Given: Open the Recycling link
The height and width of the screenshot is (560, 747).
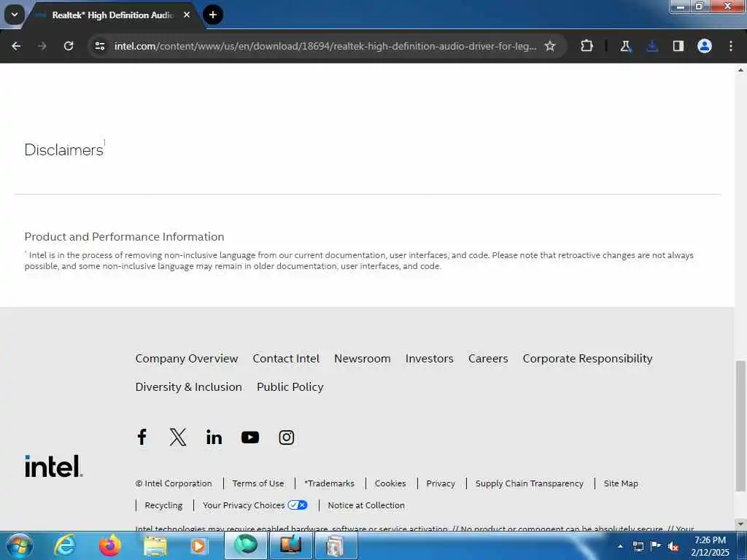Looking at the screenshot, I should [x=163, y=505].
